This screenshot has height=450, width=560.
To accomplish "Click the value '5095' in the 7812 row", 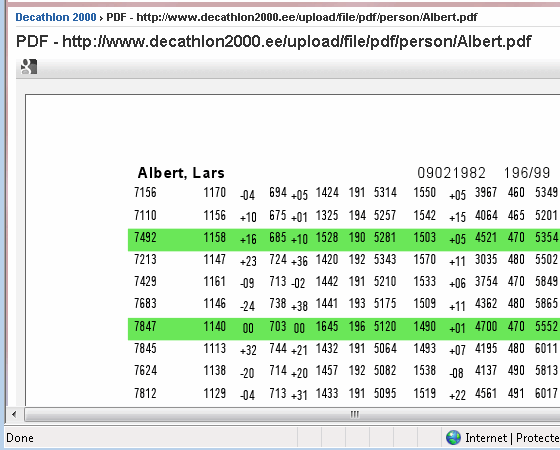I will [385, 394].
